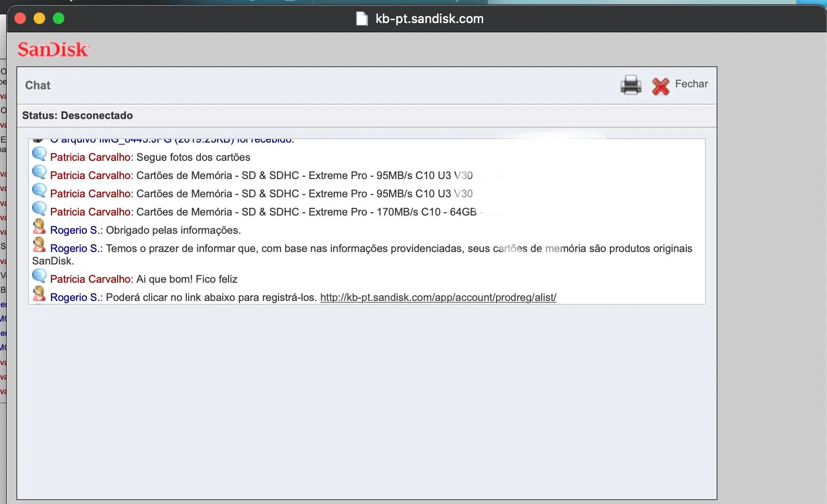827x504 pixels.
Task: Click the "Temos o prazer de informar" message
Action: click(362, 255)
